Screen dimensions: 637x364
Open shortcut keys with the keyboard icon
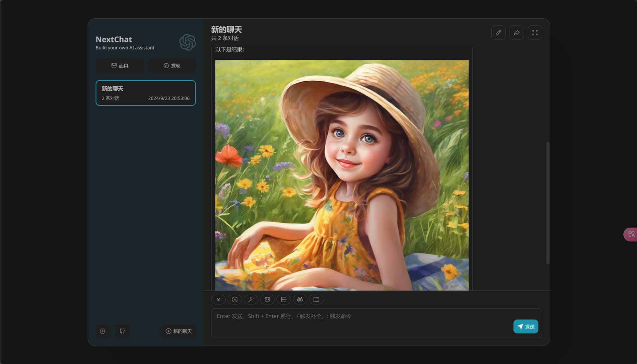coord(316,300)
